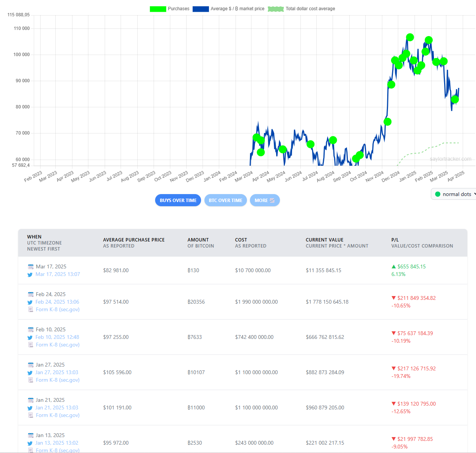Expand the MORE chart options
The width and height of the screenshot is (476, 453).
264,201
